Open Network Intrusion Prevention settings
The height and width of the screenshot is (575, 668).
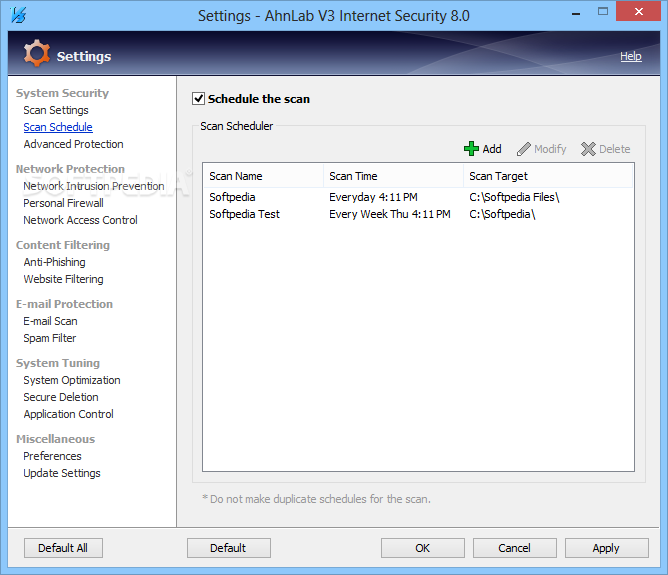click(x=94, y=186)
